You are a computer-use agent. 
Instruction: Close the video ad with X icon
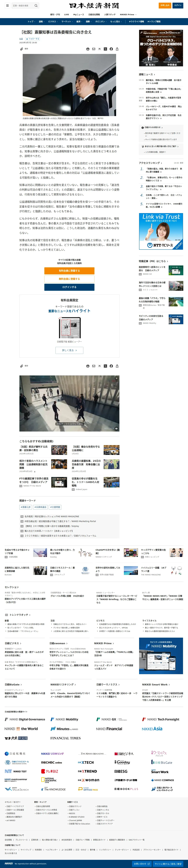(x=116, y=378)
